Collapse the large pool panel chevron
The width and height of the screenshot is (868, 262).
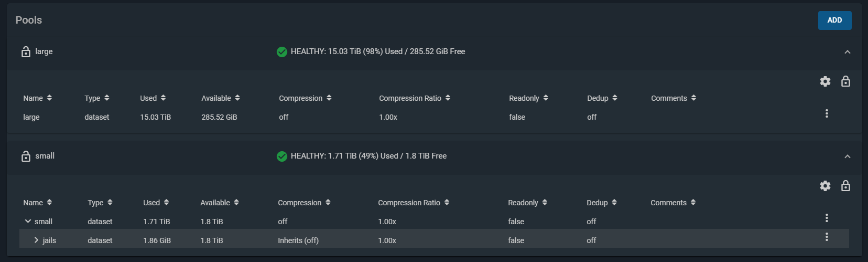pyautogui.click(x=848, y=52)
